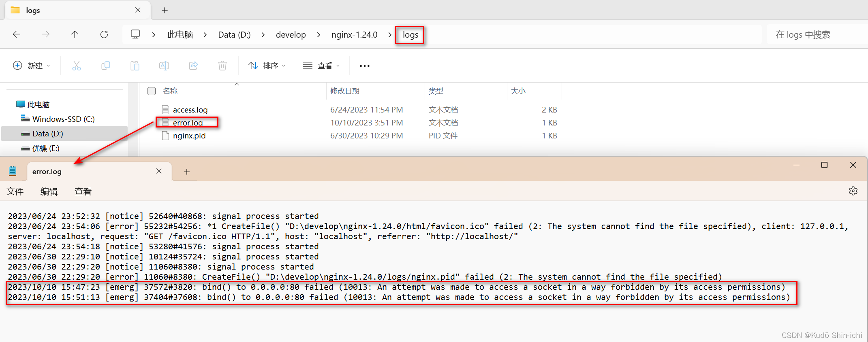Select the error.log file name

coord(188,123)
